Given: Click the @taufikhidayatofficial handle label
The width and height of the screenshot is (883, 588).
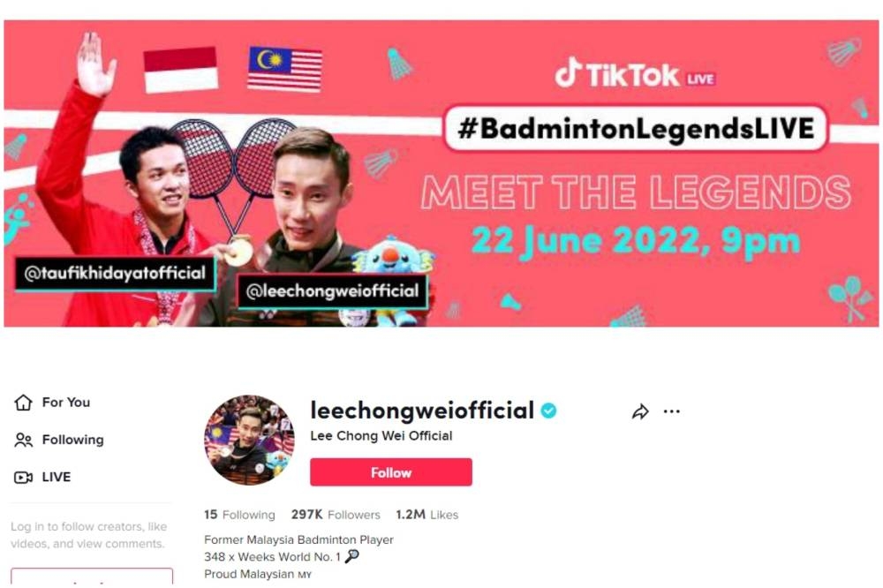Looking at the screenshot, I should 115,274.
